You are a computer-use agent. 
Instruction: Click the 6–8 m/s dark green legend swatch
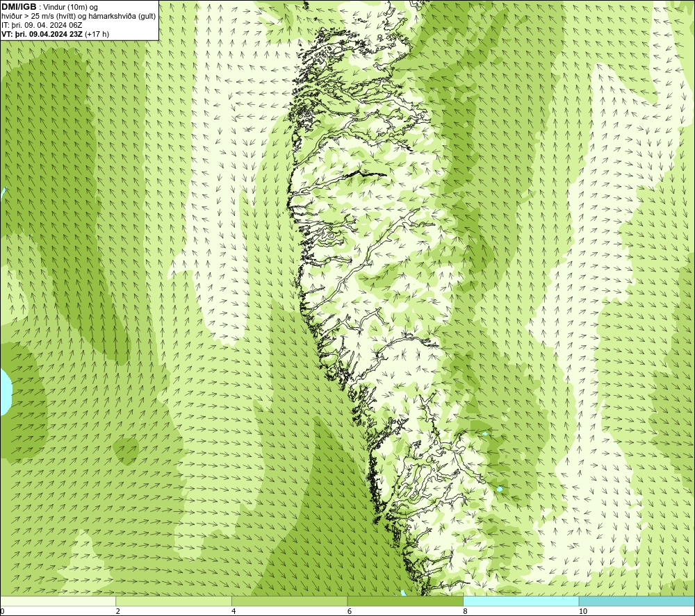click(x=405, y=601)
